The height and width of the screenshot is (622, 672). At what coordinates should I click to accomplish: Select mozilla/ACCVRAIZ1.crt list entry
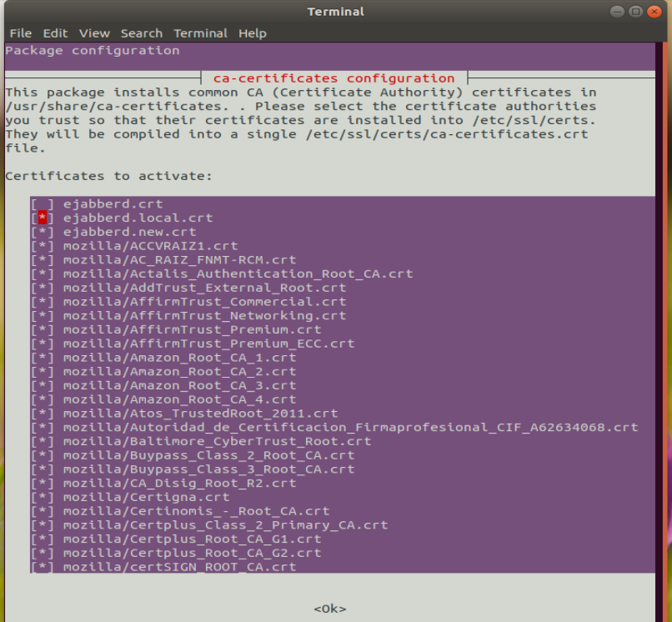click(150, 246)
